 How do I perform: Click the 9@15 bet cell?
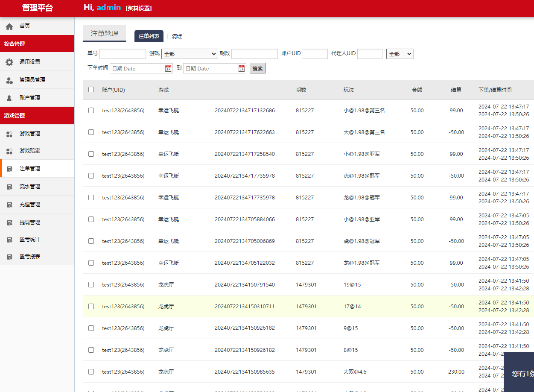tap(350, 328)
